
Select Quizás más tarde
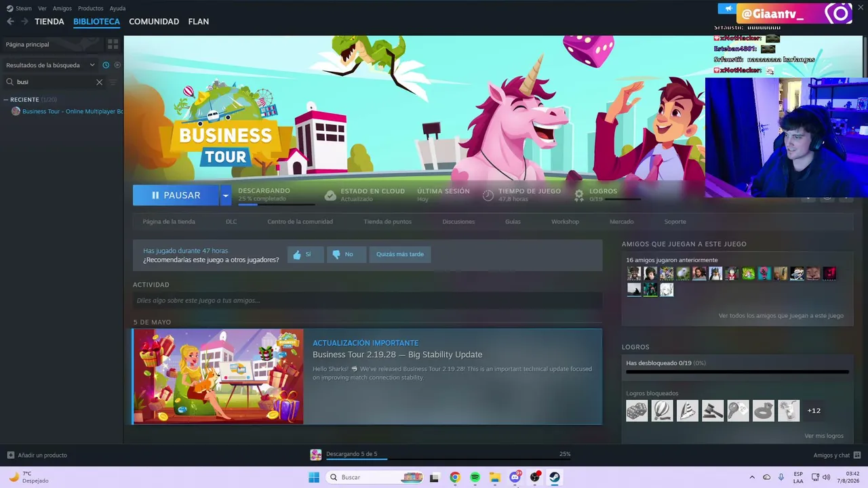coord(400,254)
